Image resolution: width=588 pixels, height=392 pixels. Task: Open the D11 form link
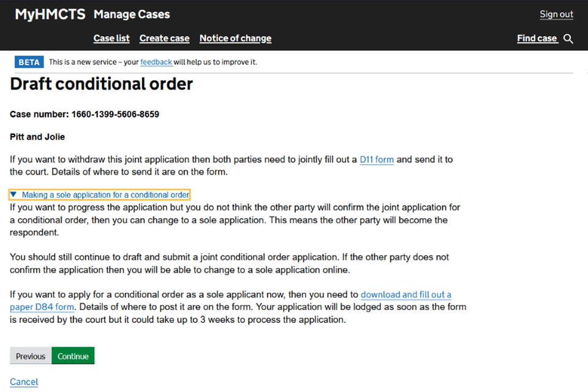click(376, 159)
